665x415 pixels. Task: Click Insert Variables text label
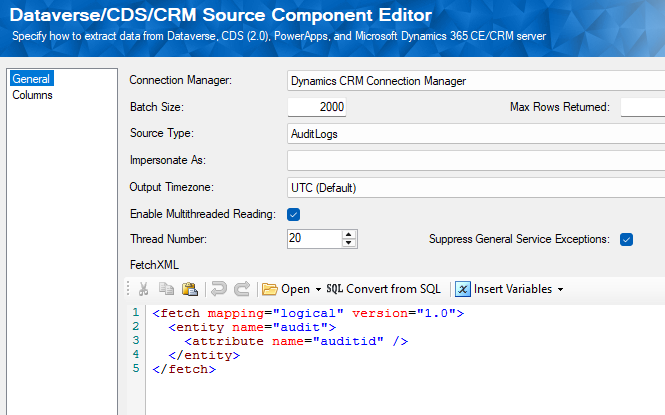point(513,289)
